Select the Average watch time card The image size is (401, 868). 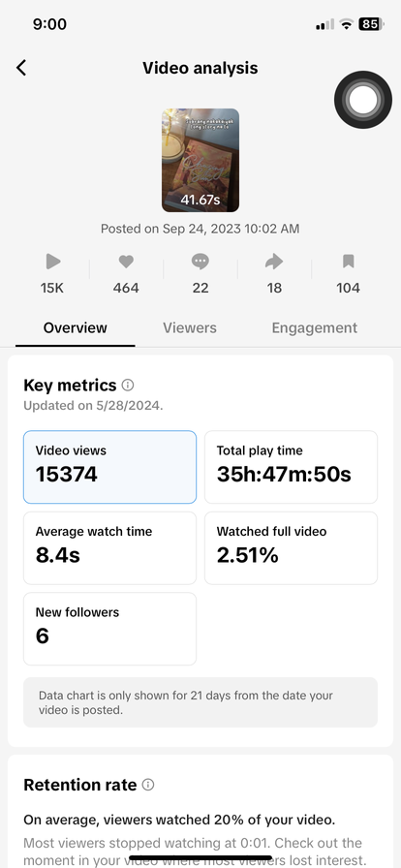click(109, 548)
